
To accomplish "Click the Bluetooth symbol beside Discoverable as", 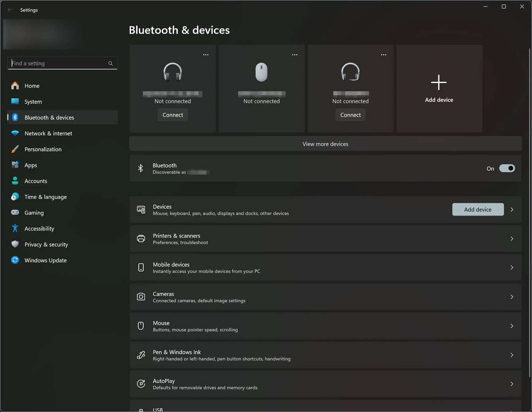I will click(x=141, y=168).
